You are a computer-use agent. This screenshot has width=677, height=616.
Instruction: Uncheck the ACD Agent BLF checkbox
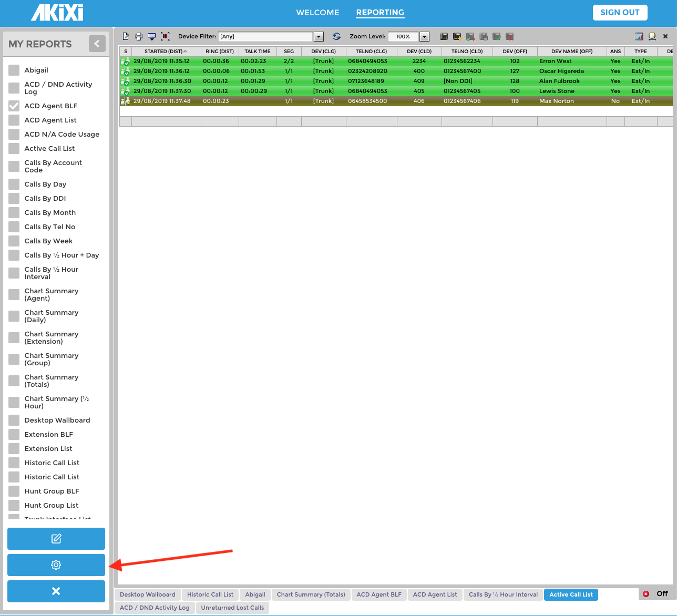[14, 106]
